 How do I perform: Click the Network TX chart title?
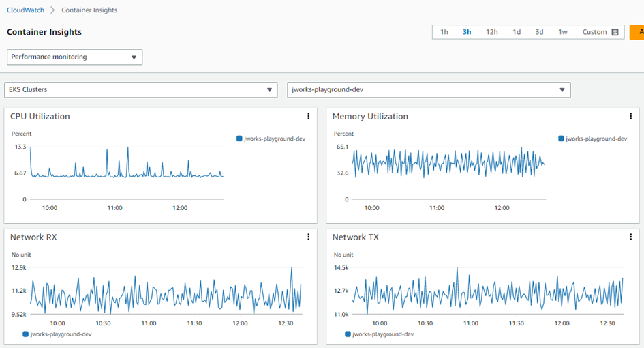tap(355, 237)
